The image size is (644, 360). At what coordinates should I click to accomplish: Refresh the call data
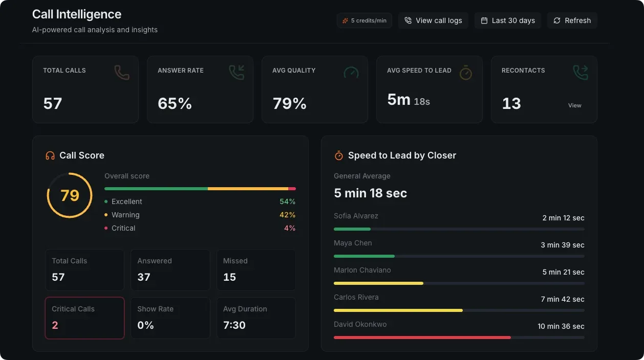pyautogui.click(x=572, y=20)
